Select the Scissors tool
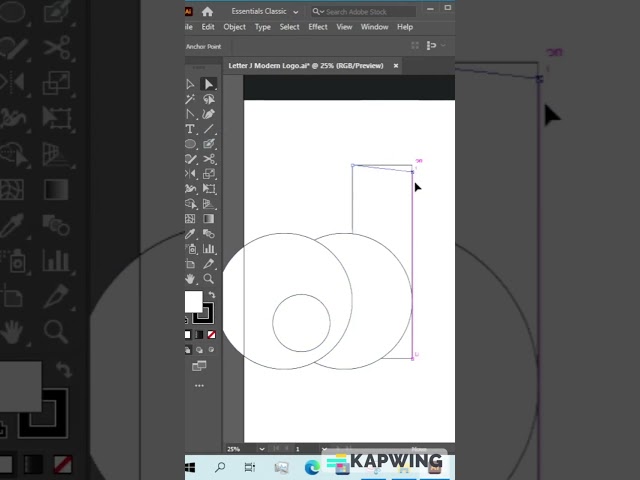This screenshot has height=480, width=640. pyautogui.click(x=209, y=159)
